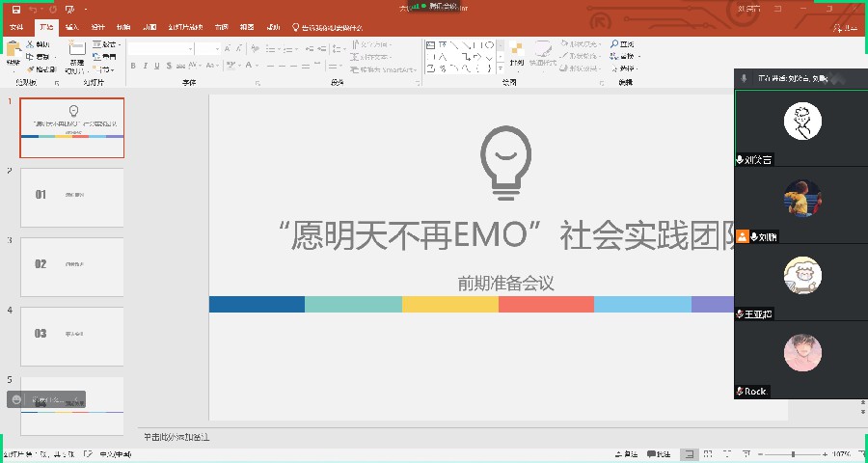The width and height of the screenshot is (868, 463).
Task: Select the oval shape in shapes gallery
Action: click(489, 45)
